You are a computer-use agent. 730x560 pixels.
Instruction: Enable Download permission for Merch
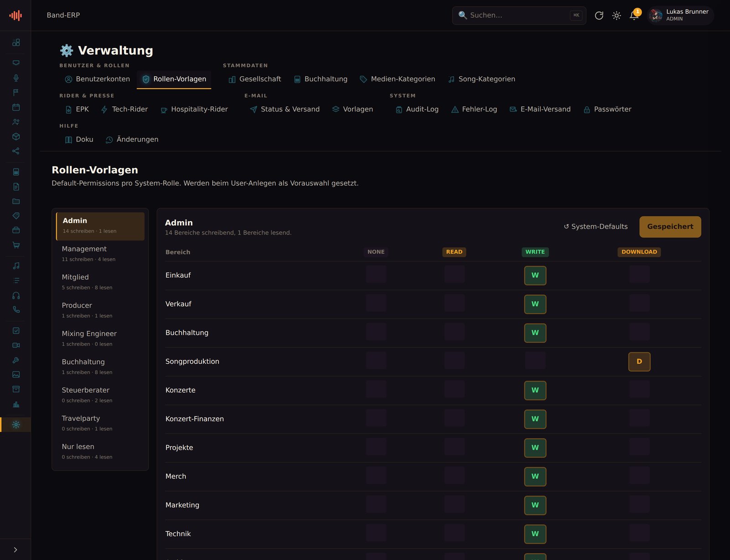[639, 476]
